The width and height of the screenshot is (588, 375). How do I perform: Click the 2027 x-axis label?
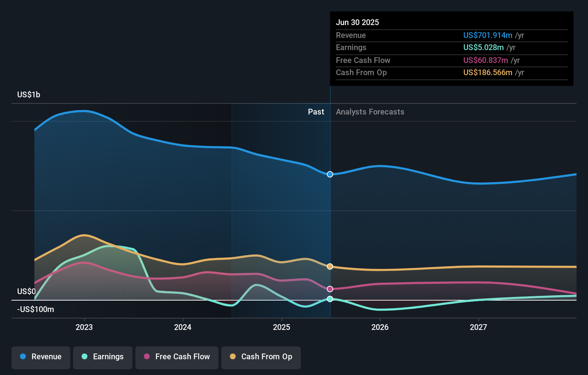click(478, 327)
